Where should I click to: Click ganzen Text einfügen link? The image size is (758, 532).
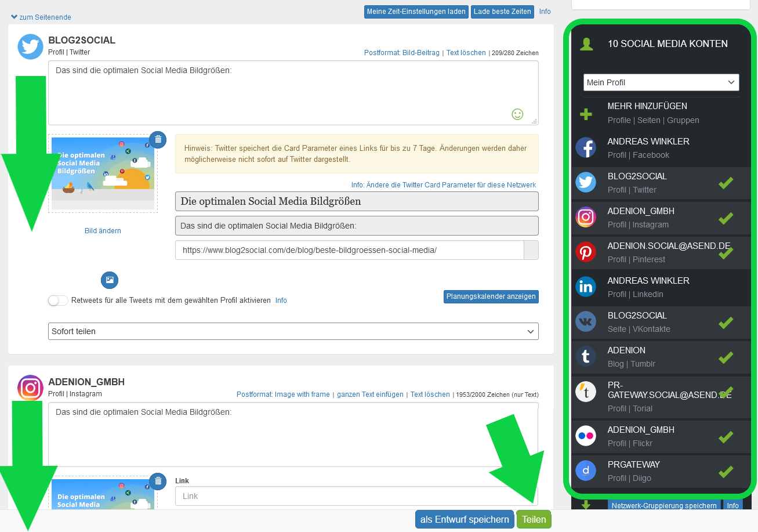pyautogui.click(x=370, y=394)
